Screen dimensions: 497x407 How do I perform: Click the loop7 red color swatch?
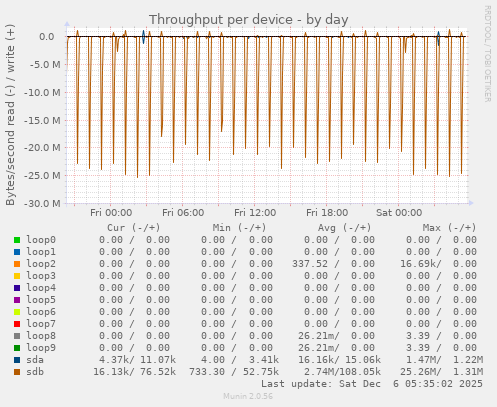[x=17, y=324]
